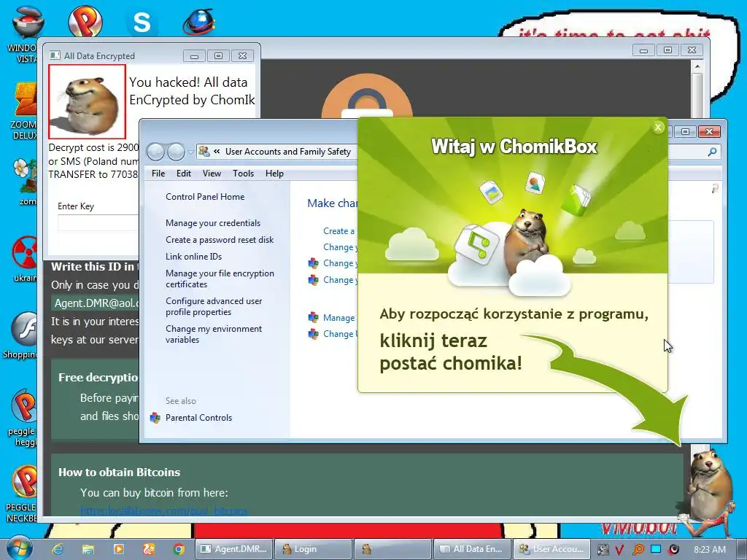Click User Accounts and Family Safety breadcrumb

(x=287, y=152)
